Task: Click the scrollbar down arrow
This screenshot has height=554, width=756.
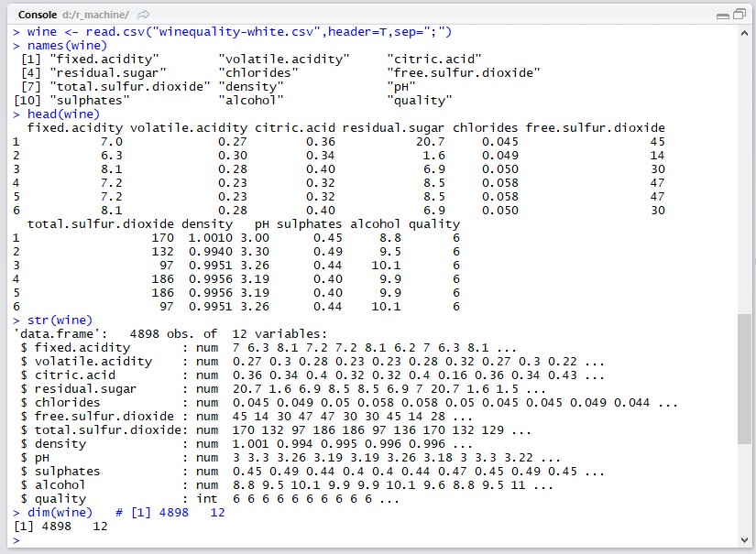Action: point(744,540)
